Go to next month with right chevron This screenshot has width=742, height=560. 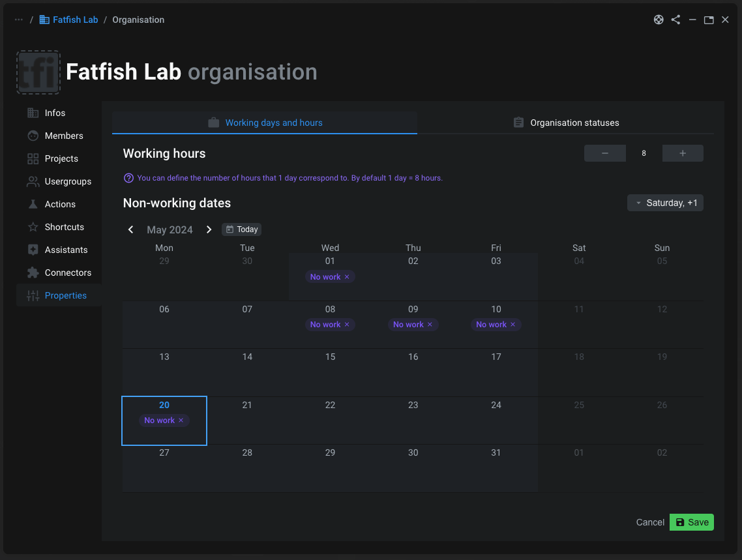click(209, 229)
